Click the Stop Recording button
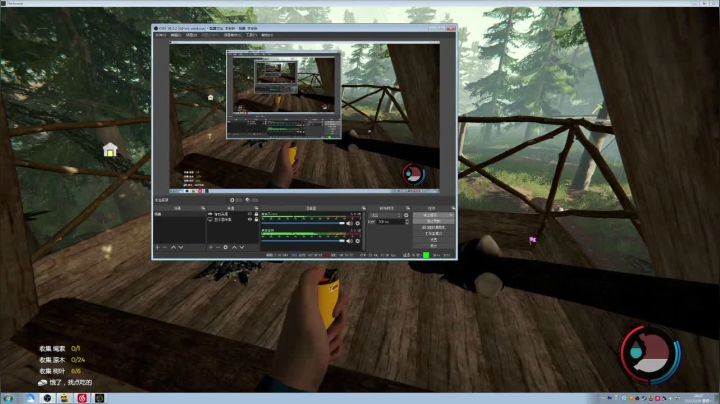The image size is (720, 404). pos(433,221)
